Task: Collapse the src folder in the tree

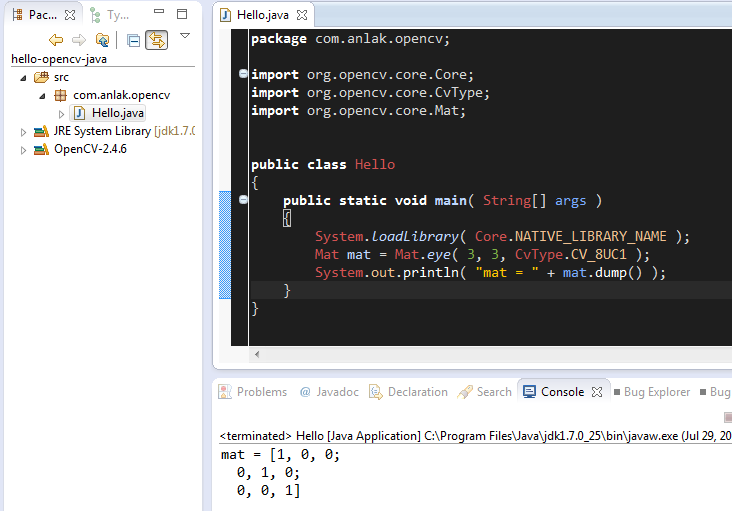Action: [24, 77]
